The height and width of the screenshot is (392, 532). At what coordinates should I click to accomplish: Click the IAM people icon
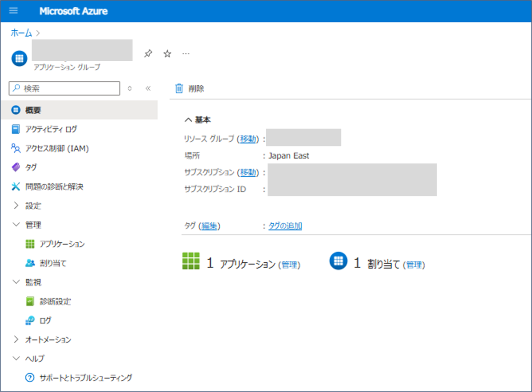(x=16, y=149)
